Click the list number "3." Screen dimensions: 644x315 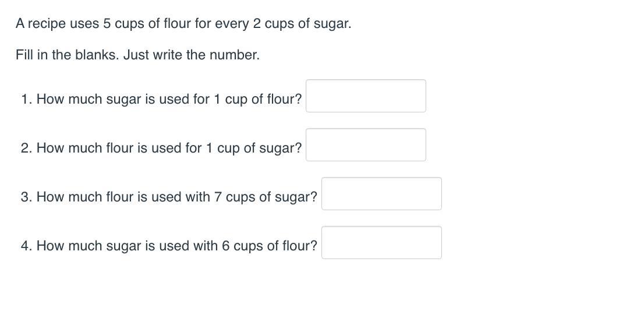pyautogui.click(x=26, y=197)
